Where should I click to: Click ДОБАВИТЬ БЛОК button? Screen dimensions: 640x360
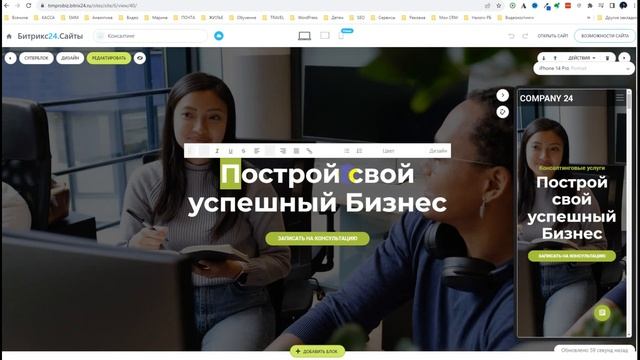point(317,351)
